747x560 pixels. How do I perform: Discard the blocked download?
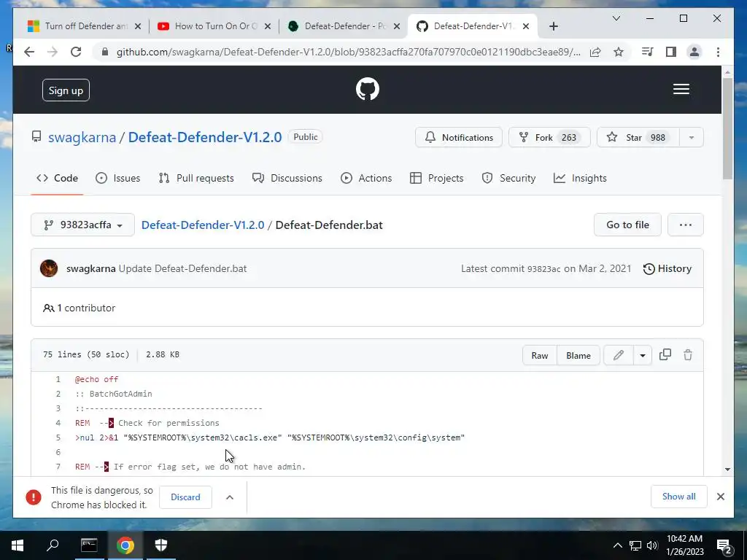(x=185, y=497)
